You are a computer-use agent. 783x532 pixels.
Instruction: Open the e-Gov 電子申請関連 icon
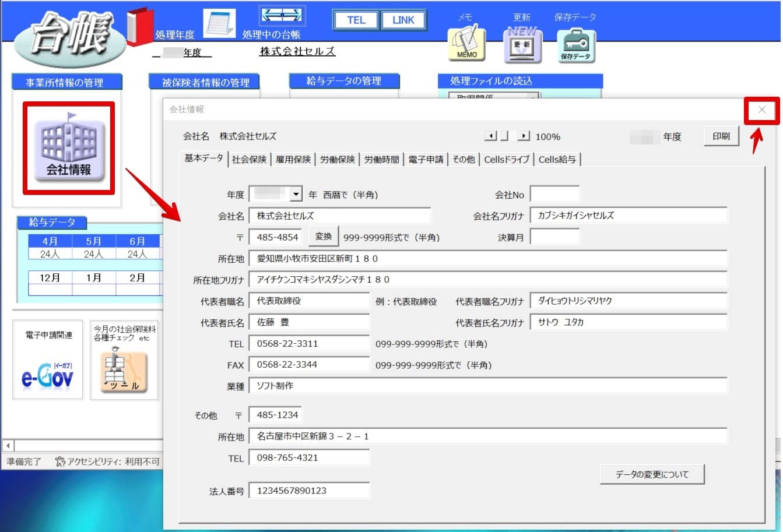point(48,376)
